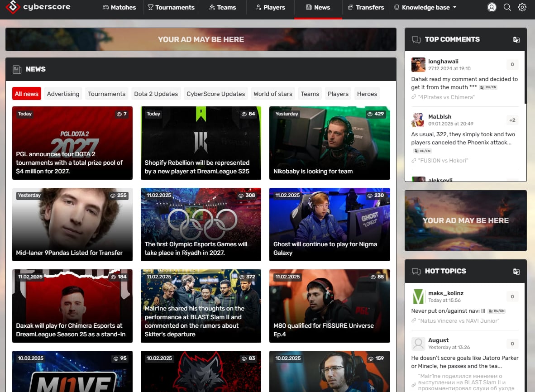The image size is (535, 392).
Task: Filter news by Teams category
Action: [310, 94]
